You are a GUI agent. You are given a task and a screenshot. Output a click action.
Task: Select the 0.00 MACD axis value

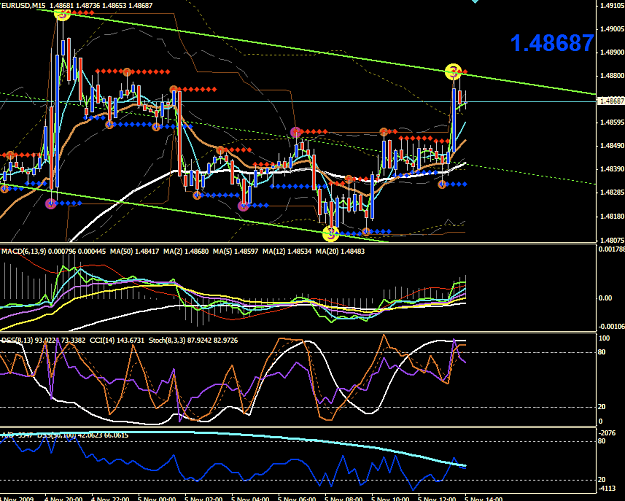[606, 298]
